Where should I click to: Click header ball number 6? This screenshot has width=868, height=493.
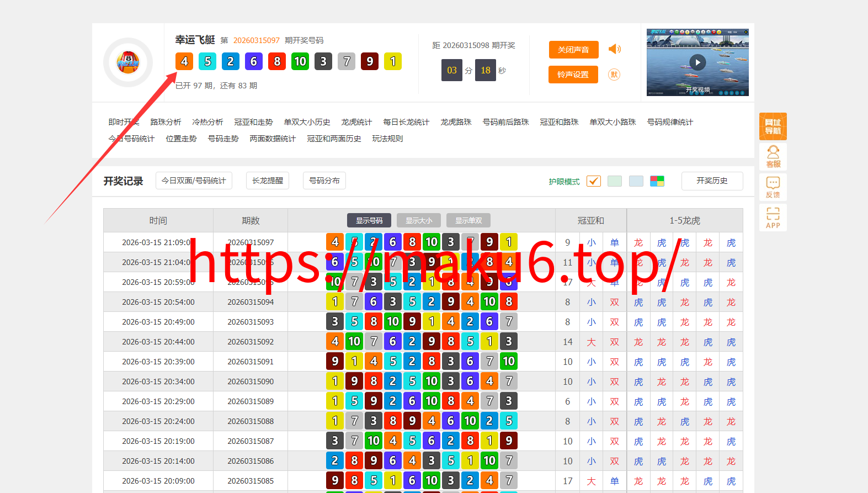(x=254, y=61)
